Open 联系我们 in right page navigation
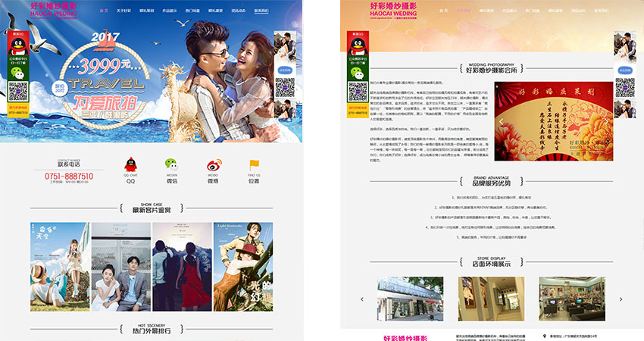Image resolution: width=644 pixels, height=341 pixels. tap(601, 11)
